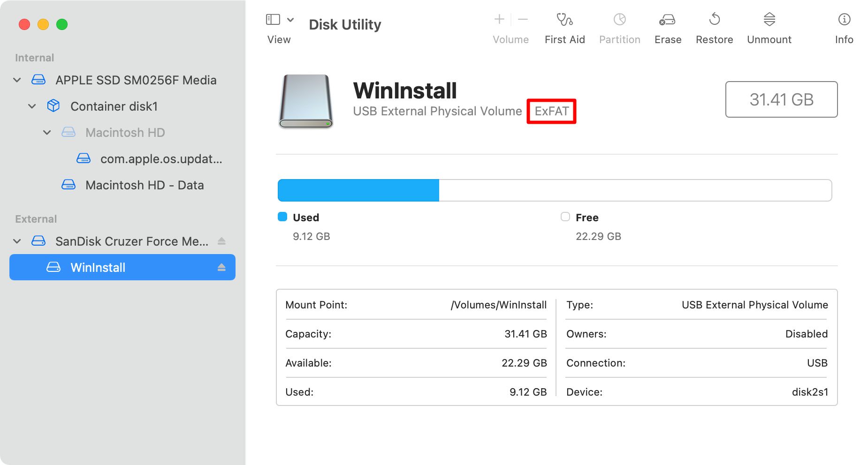The image size is (868, 465).
Task: Eject the WinInstall volume
Action: 221,268
